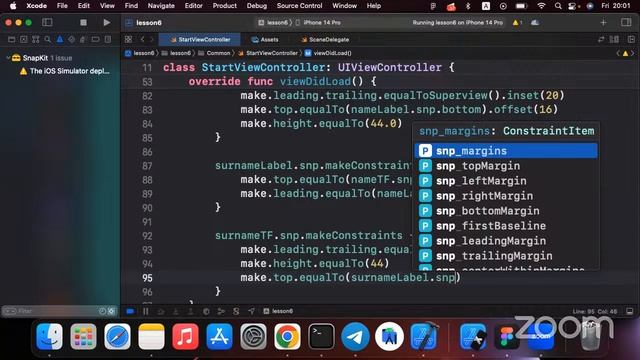The height and width of the screenshot is (360, 640).
Task: Choose snp_trailingMargin from autocomplete
Action: (x=506, y=256)
